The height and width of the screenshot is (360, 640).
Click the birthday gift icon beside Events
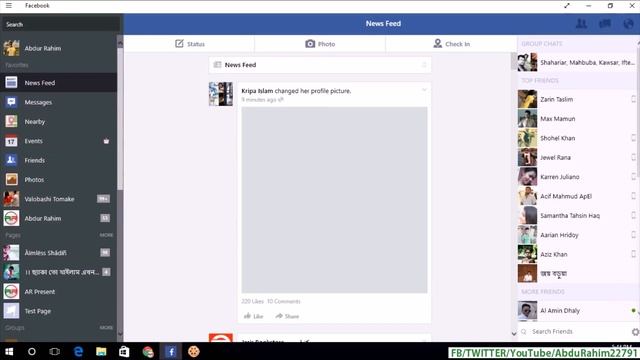pos(106,141)
